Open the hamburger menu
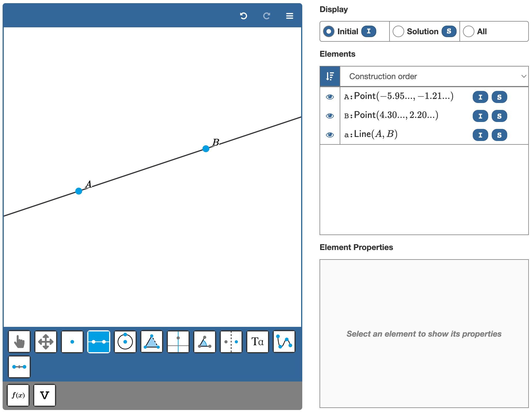This screenshot has height=412, width=532. [290, 16]
